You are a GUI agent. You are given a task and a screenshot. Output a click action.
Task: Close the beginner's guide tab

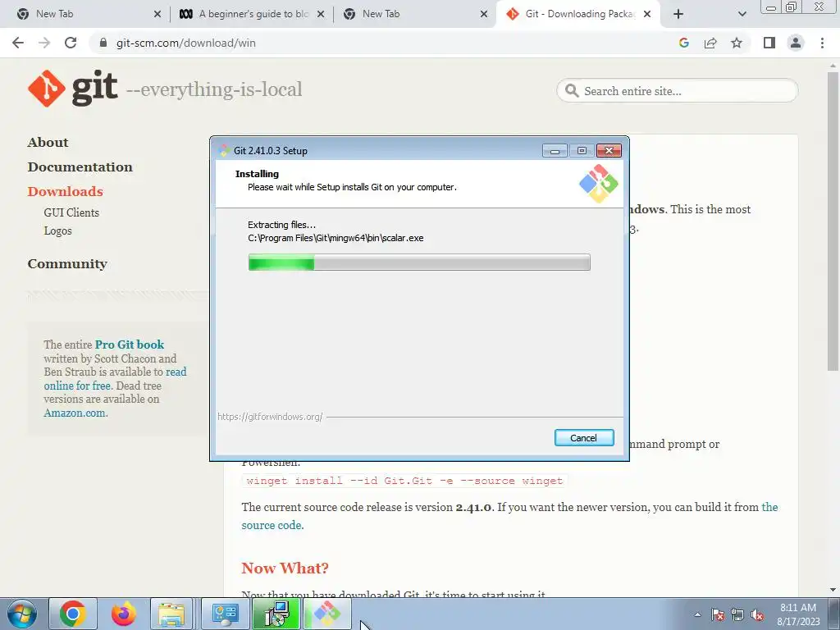pyautogui.click(x=321, y=14)
